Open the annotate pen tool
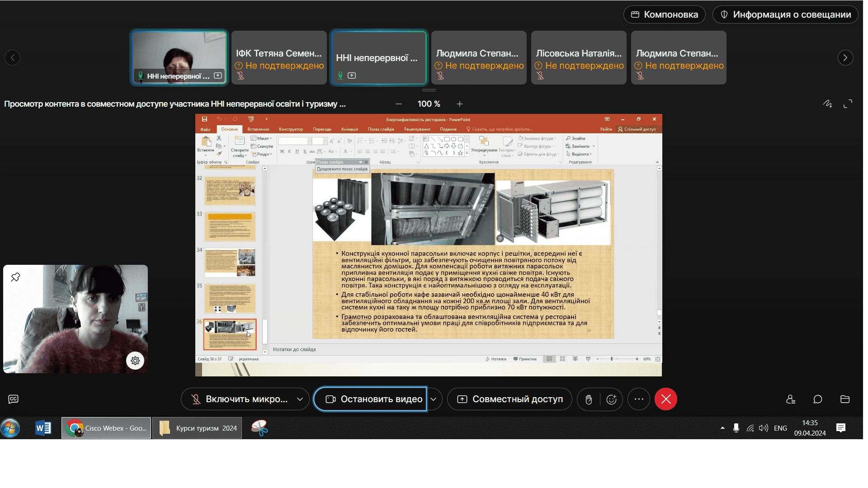The height and width of the screenshot is (488, 868). pos(827,104)
